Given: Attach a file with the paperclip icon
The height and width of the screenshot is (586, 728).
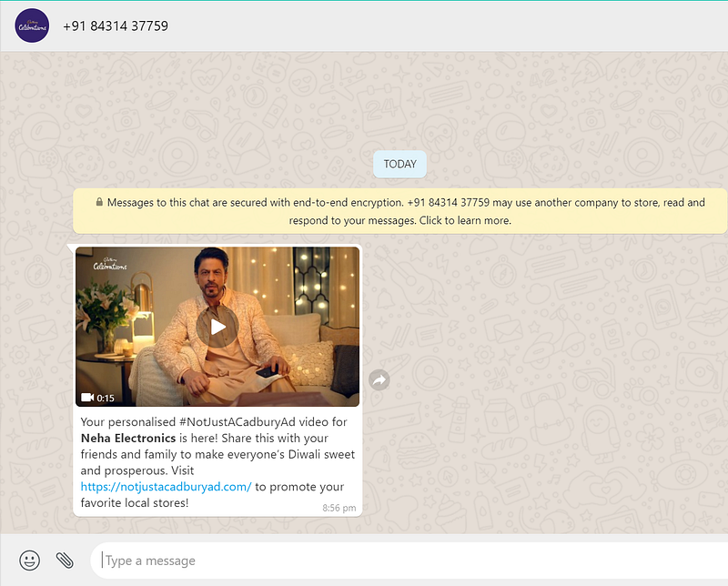Looking at the screenshot, I should coord(65,560).
